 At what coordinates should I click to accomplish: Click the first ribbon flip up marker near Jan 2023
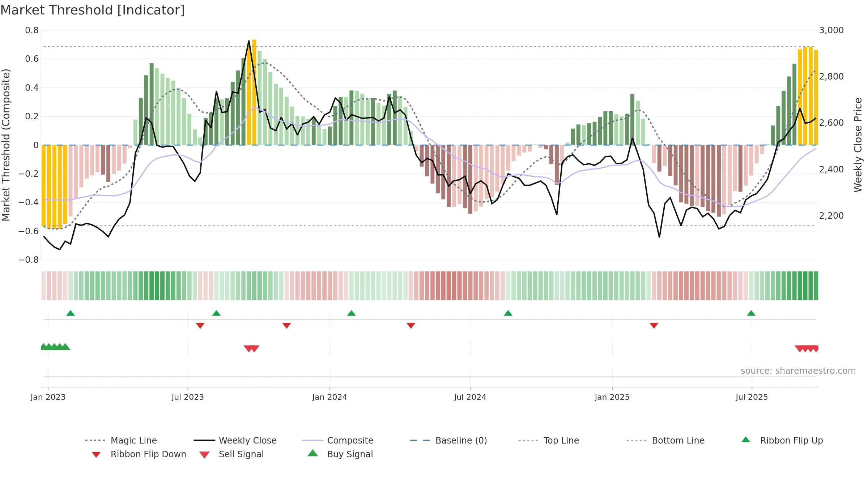pyautogui.click(x=71, y=313)
